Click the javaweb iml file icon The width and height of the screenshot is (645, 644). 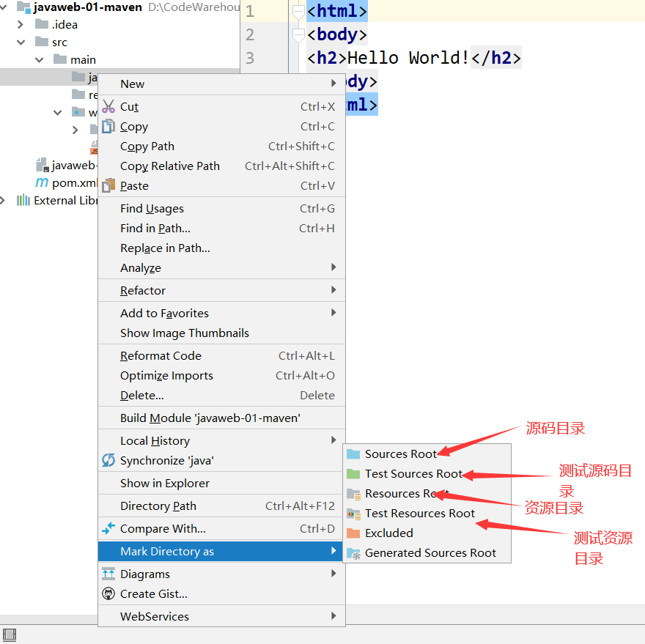tap(43, 165)
